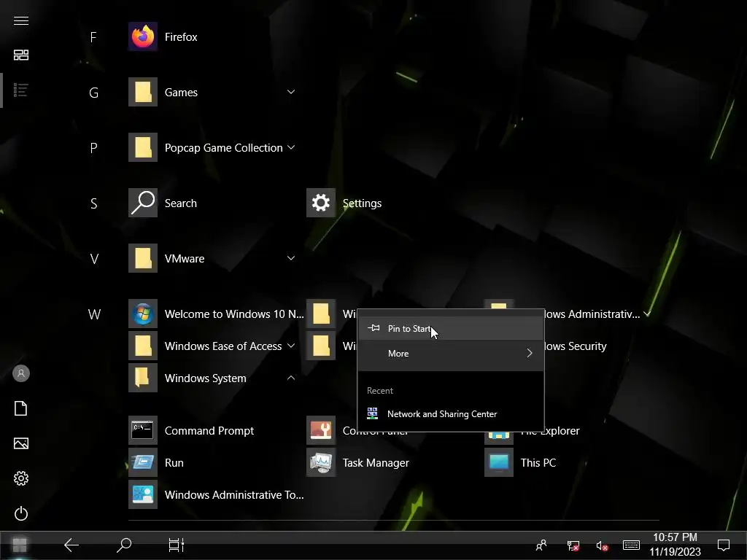Launch Task Manager icon
747x560 pixels.
pos(321,462)
